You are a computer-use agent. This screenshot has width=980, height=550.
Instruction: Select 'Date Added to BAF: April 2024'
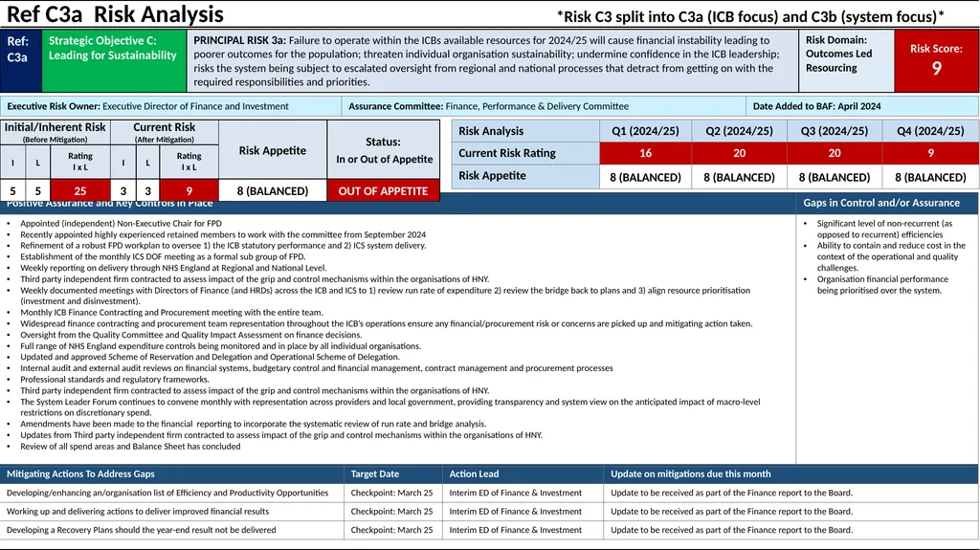click(816, 106)
